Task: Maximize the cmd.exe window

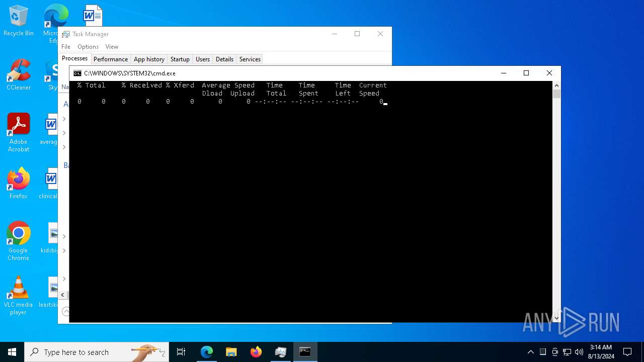Action: [526, 73]
